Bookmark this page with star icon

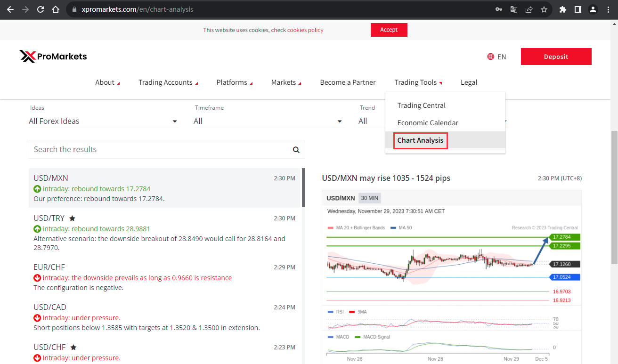pos(544,9)
